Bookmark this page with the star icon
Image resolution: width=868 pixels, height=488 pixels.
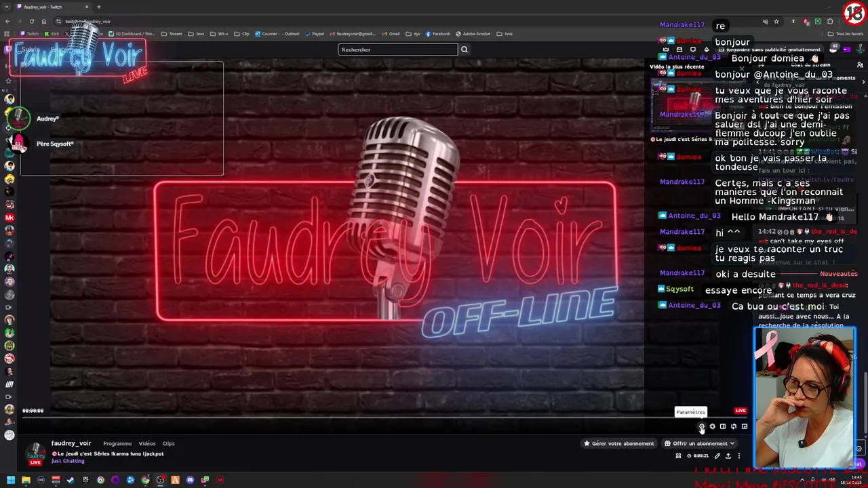point(776,21)
